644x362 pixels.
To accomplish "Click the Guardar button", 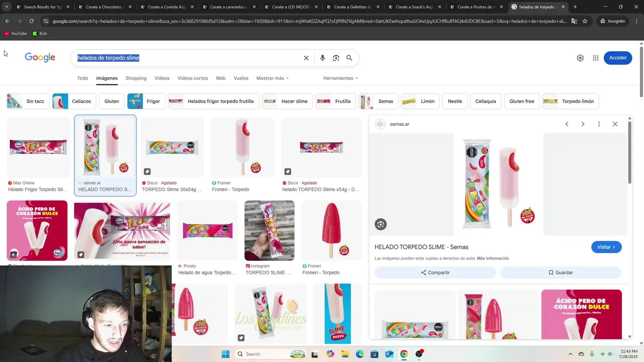I will pyautogui.click(x=560, y=273).
